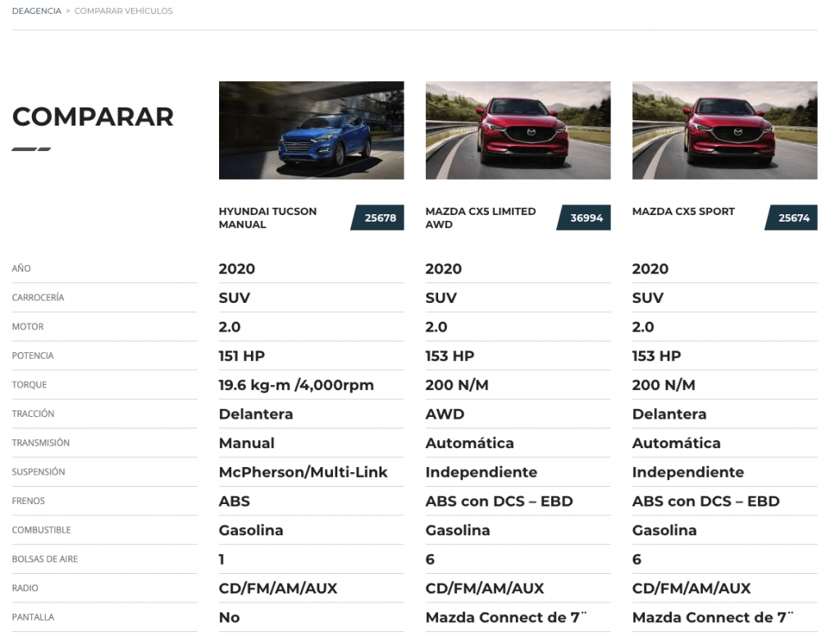
Task: Click Delantera traction for Mazda CX5 Sport
Action: point(669,414)
